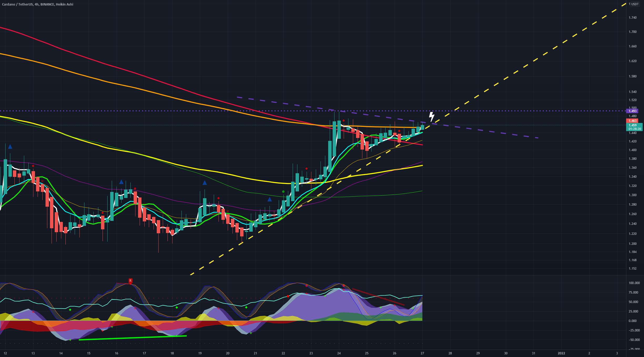Click date label 24 on time axis

point(339,353)
